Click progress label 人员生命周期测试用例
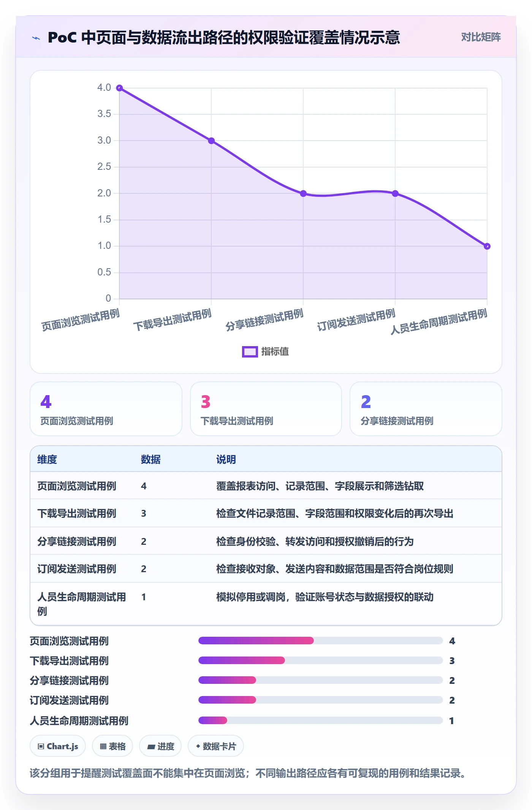Viewport: 532px width, 810px height. [x=79, y=721]
